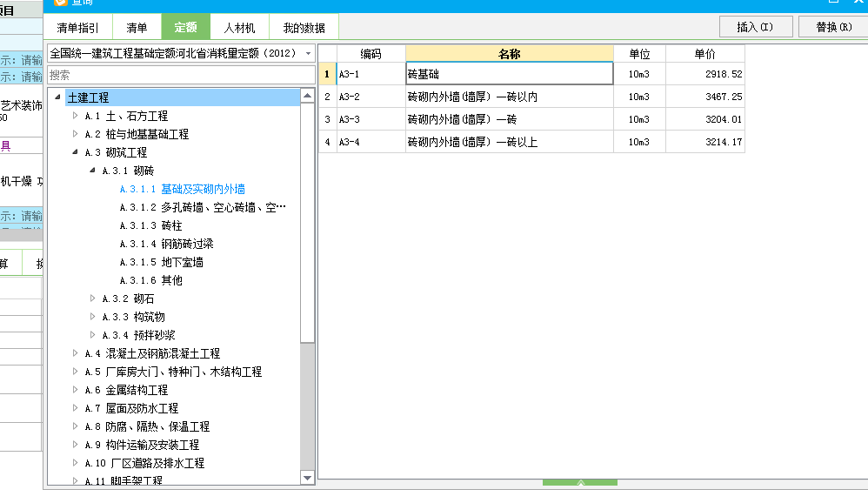Expand the A.3.3 构筑物 arrow
The image size is (868, 503).
click(92, 316)
